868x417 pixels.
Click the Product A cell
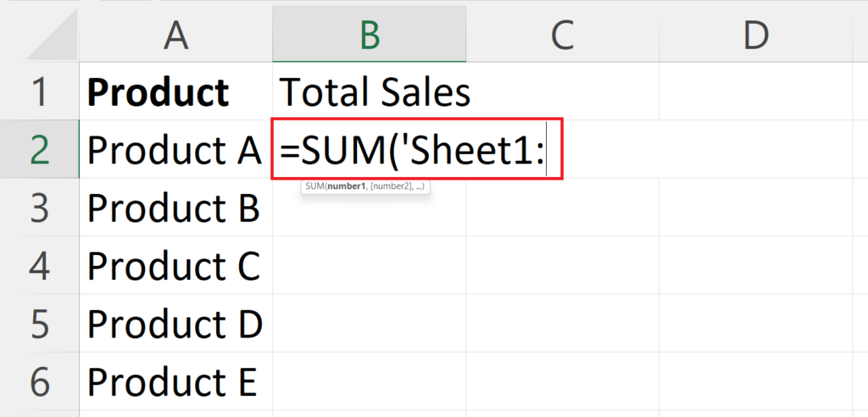tap(175, 149)
